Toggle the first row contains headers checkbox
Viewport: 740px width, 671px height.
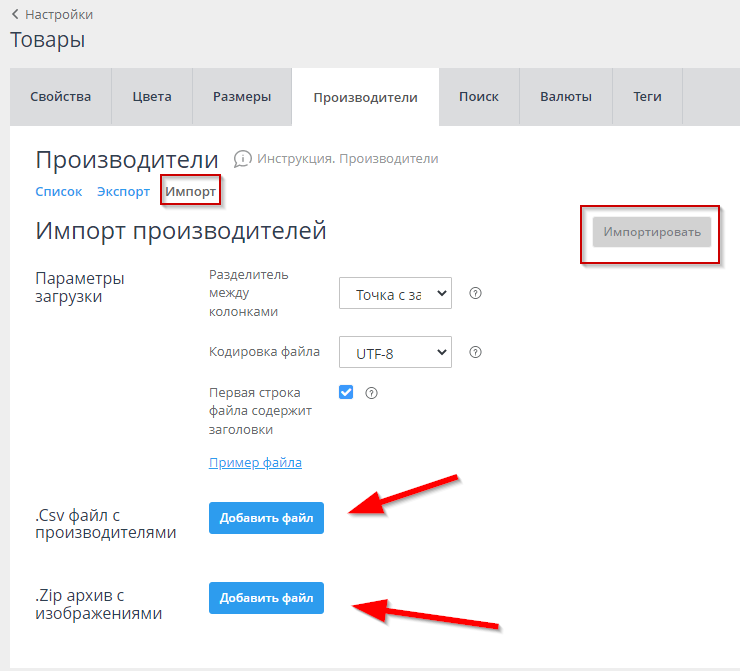click(x=346, y=392)
